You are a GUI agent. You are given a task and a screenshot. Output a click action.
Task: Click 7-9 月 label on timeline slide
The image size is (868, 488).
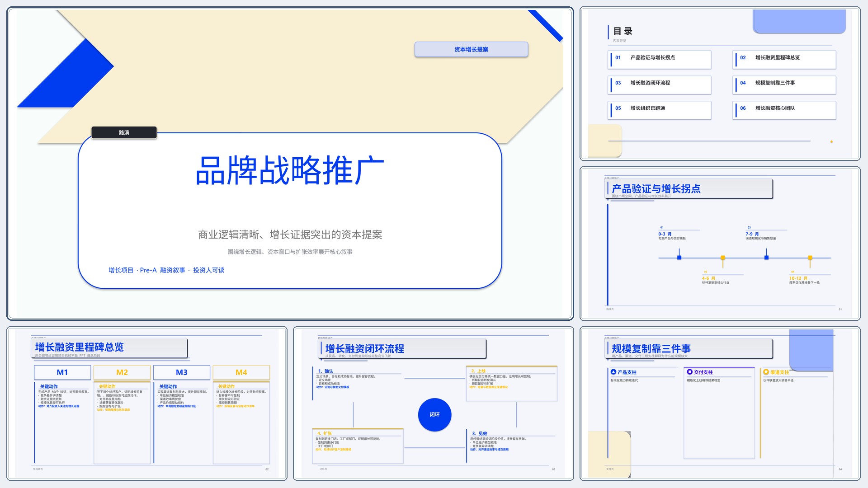(x=752, y=234)
